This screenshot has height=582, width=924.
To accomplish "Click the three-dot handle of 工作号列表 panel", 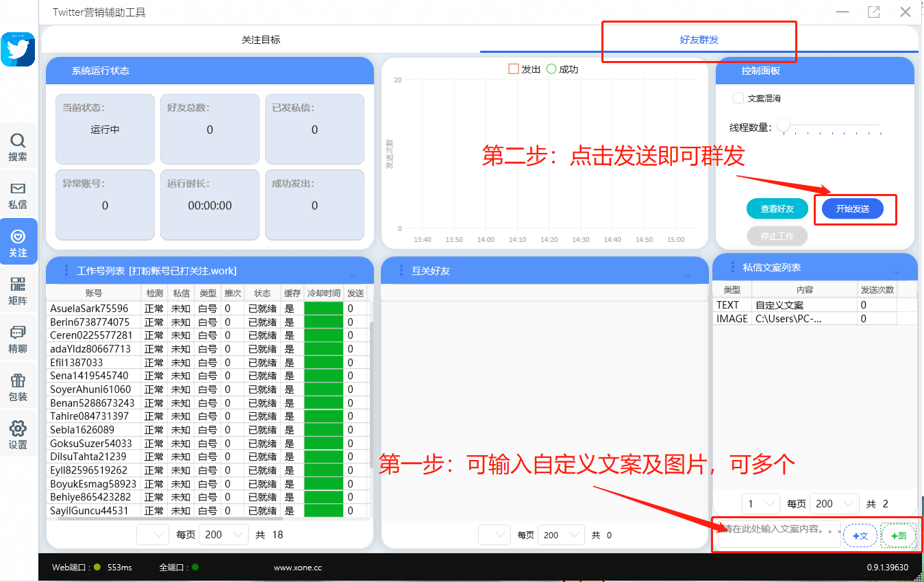I will (x=66, y=270).
